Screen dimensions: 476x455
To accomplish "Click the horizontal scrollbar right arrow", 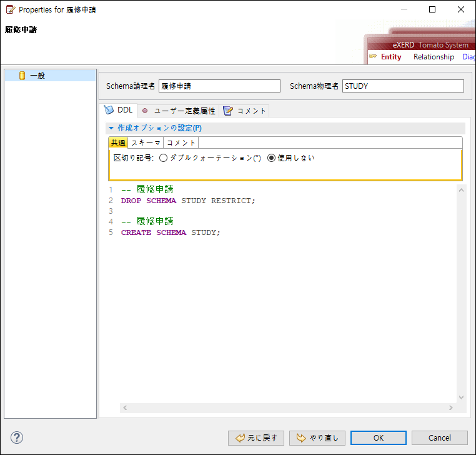I will click(x=451, y=407).
